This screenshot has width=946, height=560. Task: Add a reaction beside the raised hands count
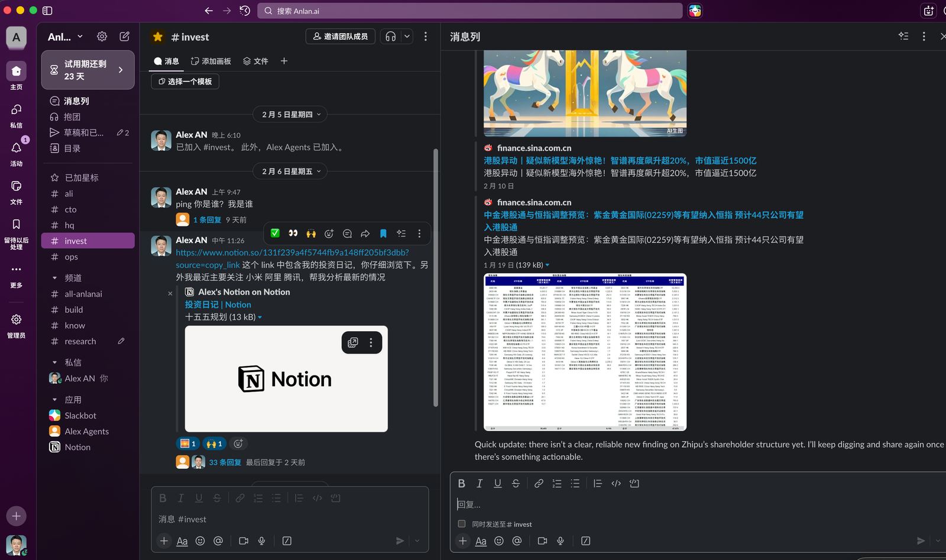(238, 444)
